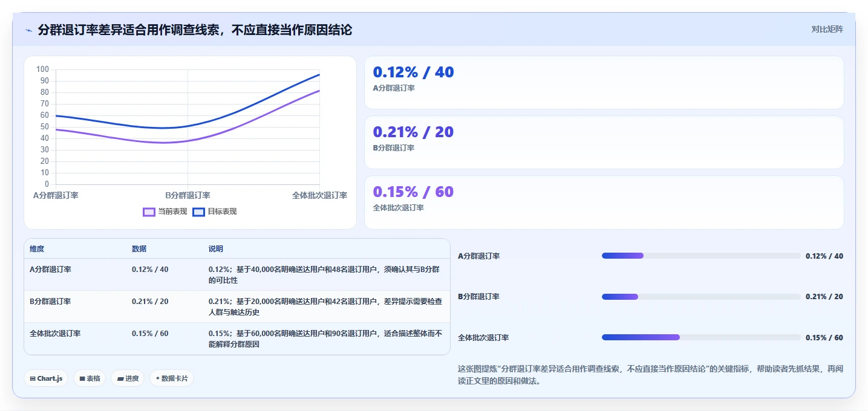Screen dimensions: 868x411
Task: Click the progress value 0.15% / 60 at right
Action: coord(824,338)
